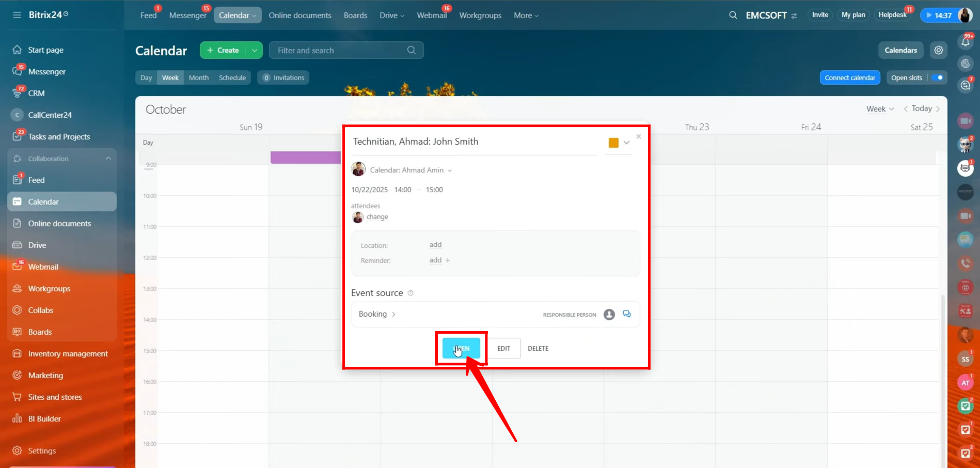980x468 pixels.
Task: Open the booking chat icon
Action: pos(626,314)
